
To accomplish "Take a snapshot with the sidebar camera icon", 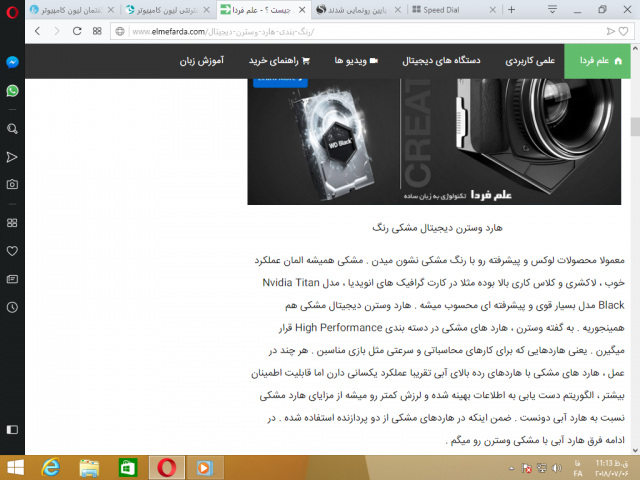I will coord(12,184).
